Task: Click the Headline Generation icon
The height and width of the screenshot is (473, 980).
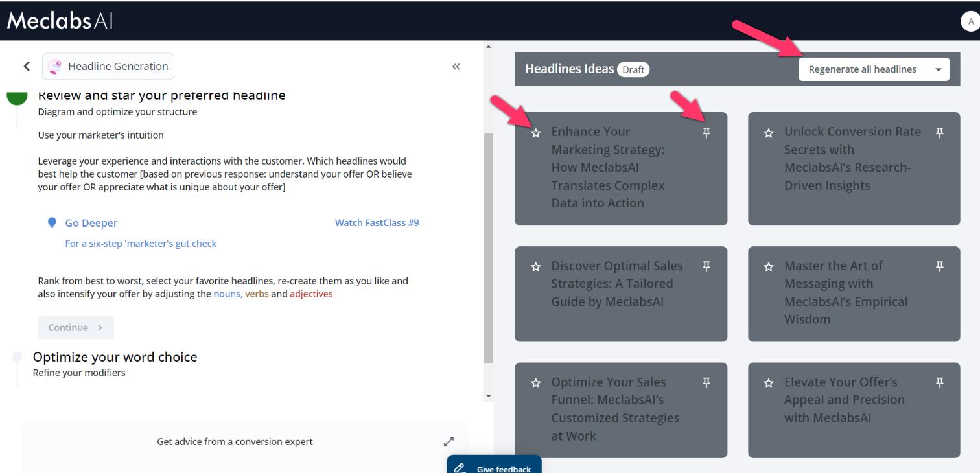Action: pyautogui.click(x=55, y=66)
